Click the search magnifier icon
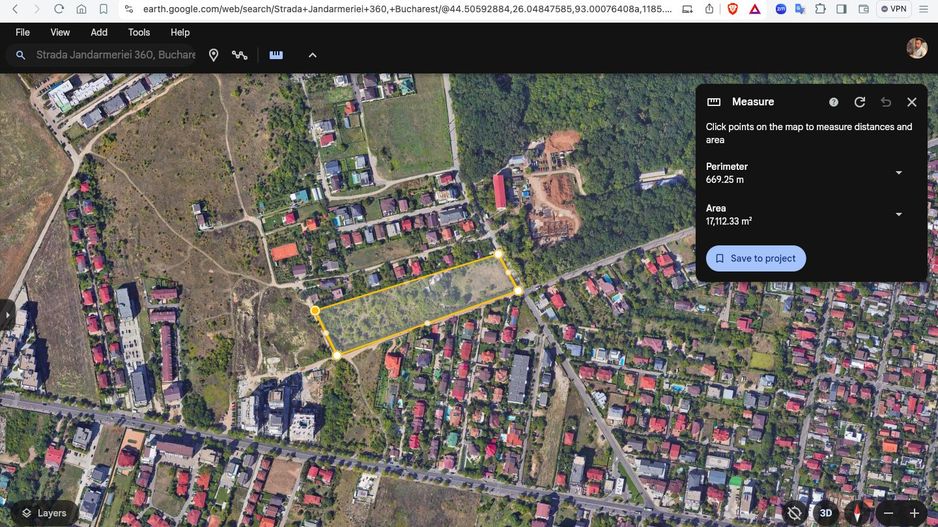 [x=20, y=55]
